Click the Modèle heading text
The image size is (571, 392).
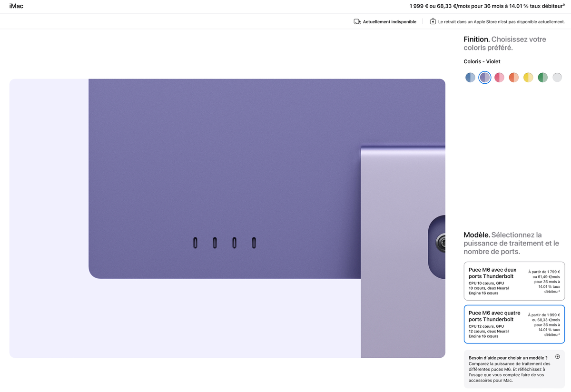tap(477, 235)
